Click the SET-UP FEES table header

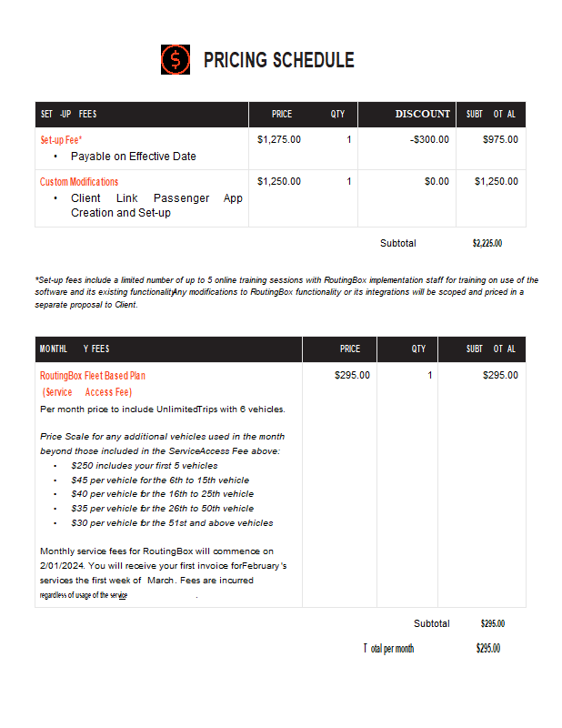pyautogui.click(x=69, y=115)
